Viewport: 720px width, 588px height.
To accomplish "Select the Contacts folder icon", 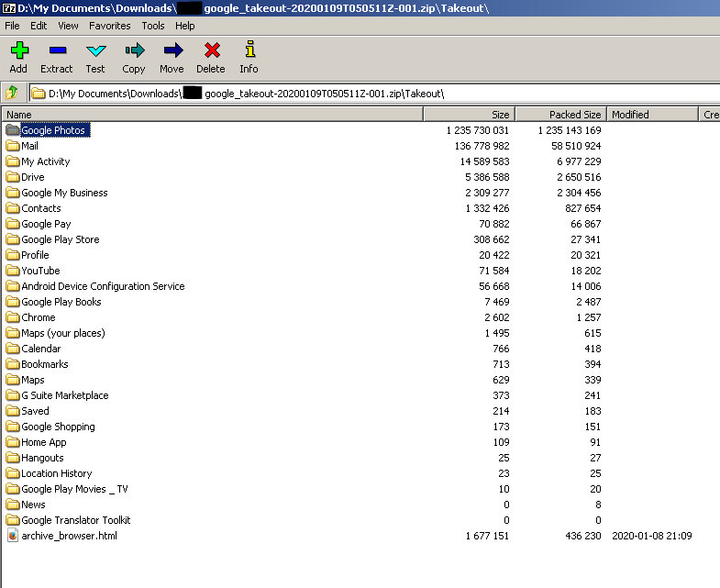I will point(13,208).
